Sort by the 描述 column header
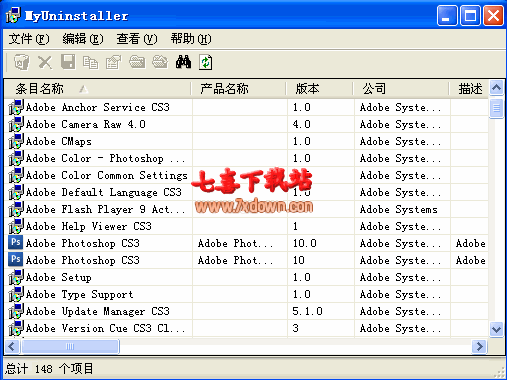The image size is (507, 380). (x=469, y=89)
